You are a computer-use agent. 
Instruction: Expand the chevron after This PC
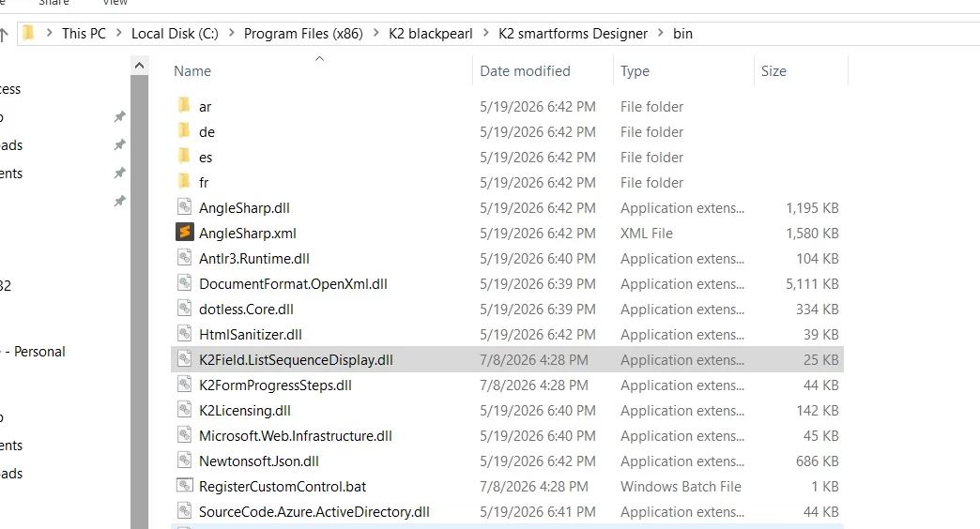click(119, 33)
